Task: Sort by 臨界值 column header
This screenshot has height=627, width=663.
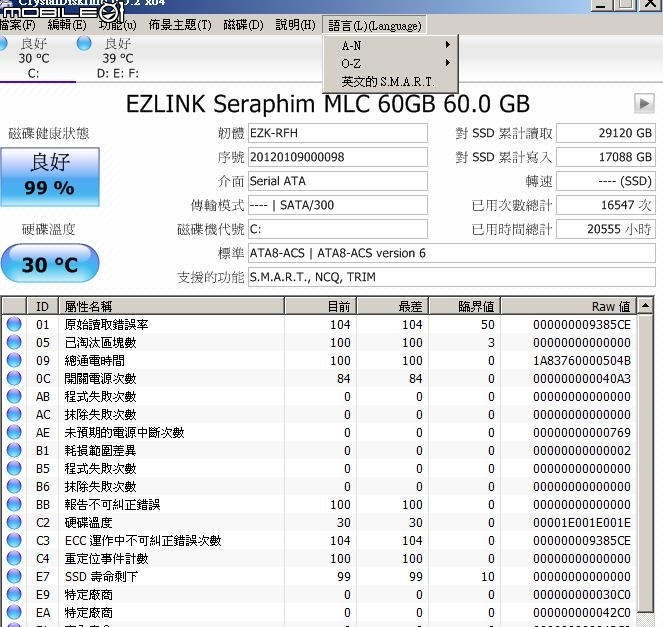Action: (465, 306)
